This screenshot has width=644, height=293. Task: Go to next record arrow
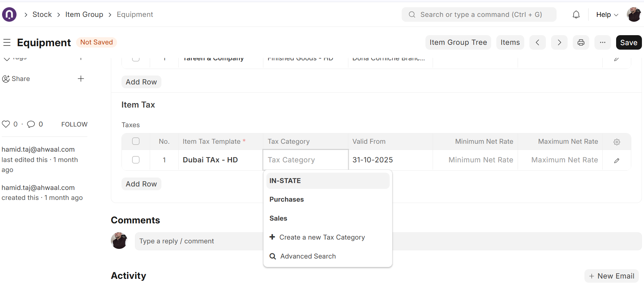pyautogui.click(x=559, y=42)
